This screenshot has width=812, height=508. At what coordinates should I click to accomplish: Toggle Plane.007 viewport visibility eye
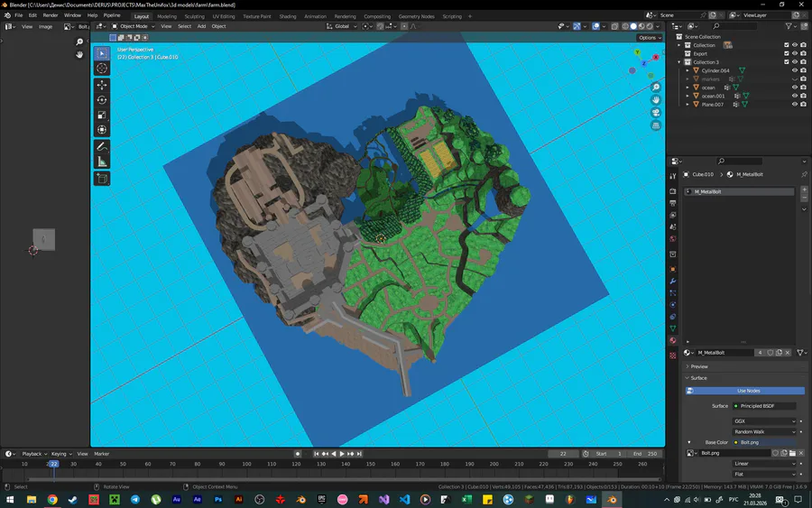[794, 104]
